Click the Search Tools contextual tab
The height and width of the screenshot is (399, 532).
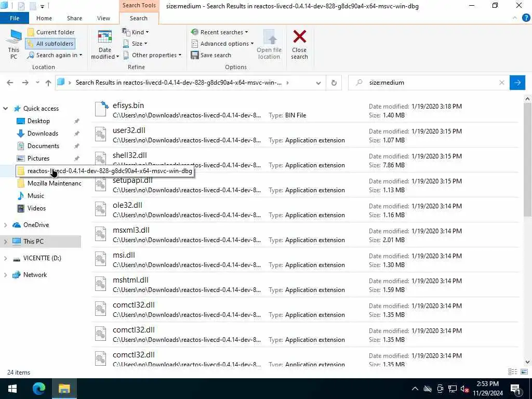click(139, 5)
